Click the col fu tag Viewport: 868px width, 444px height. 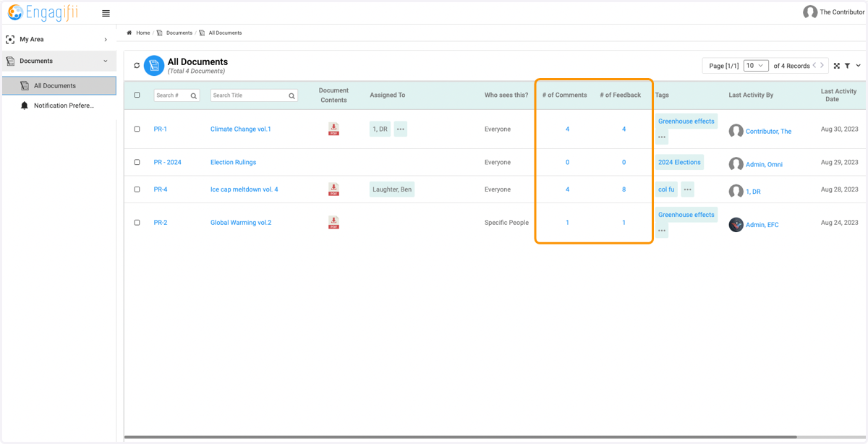[x=666, y=189]
